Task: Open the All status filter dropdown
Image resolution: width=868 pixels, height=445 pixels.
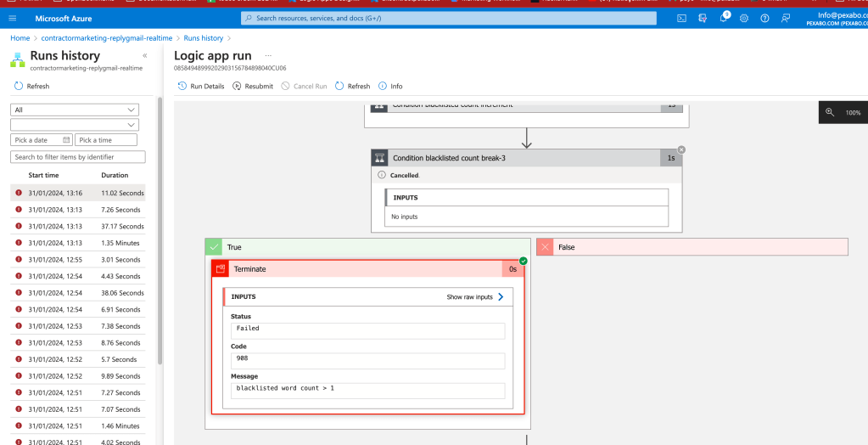Action: (x=75, y=110)
